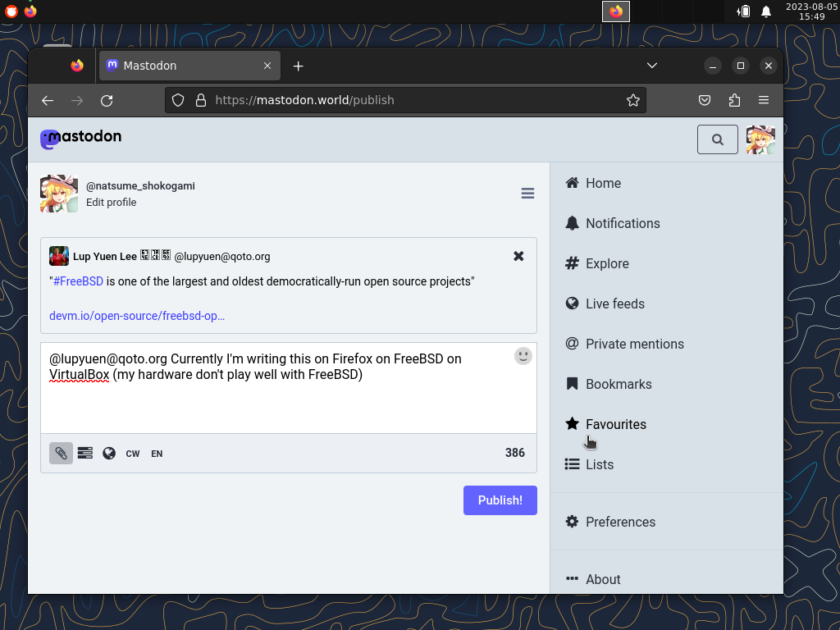The width and height of the screenshot is (840, 630).
Task: Open the EN language selector
Action: [x=157, y=454]
